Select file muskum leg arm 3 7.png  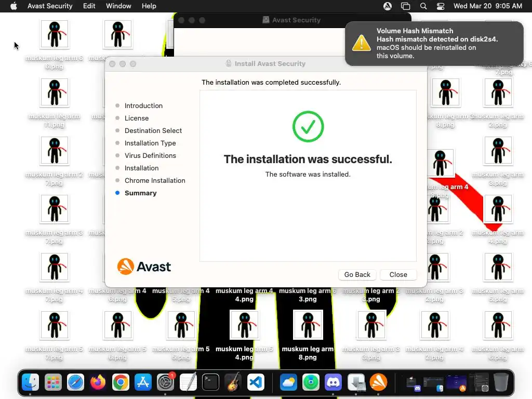54,209
